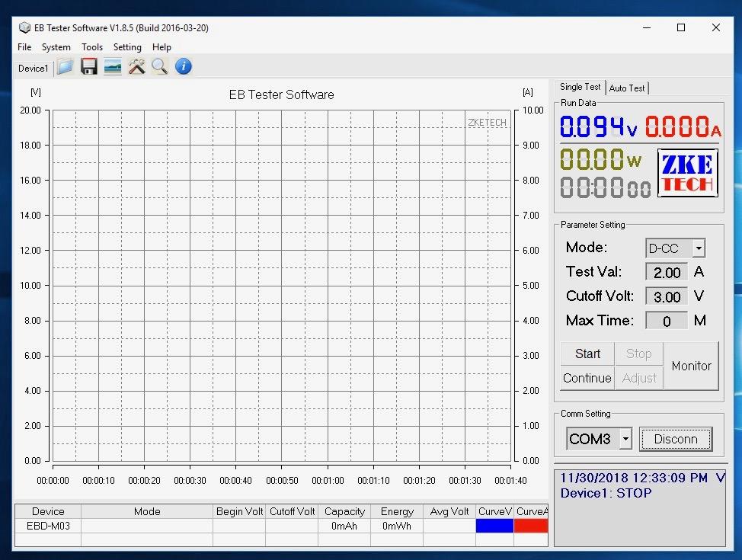This screenshot has width=742, height=560.
Task: Click the app icon in title bar
Action: [24, 28]
